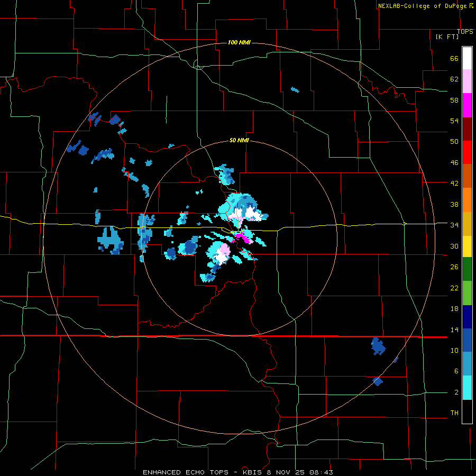This screenshot has height=476, width=476.
Task: Select the light pink legend swatch
Action: (467, 81)
